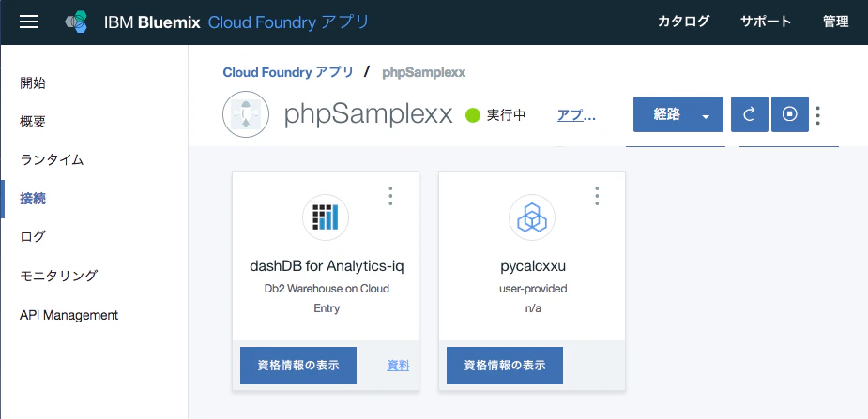Select ランタイム in the sidebar
868x419 pixels.
[52, 159]
